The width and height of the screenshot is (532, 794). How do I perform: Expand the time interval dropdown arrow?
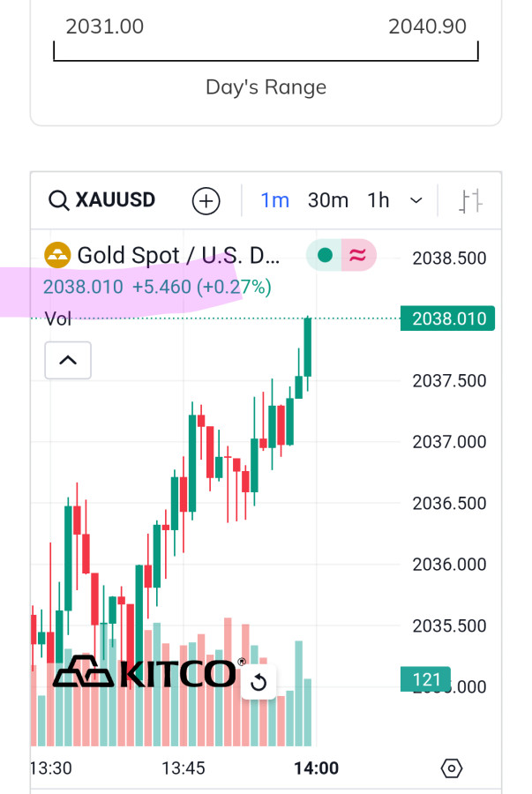pyautogui.click(x=416, y=201)
